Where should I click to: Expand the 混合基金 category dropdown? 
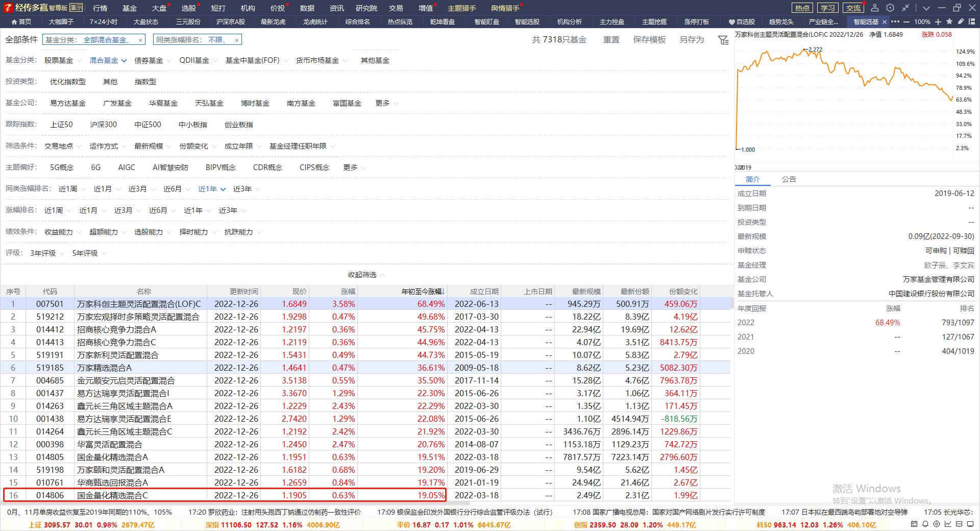[x=108, y=60]
